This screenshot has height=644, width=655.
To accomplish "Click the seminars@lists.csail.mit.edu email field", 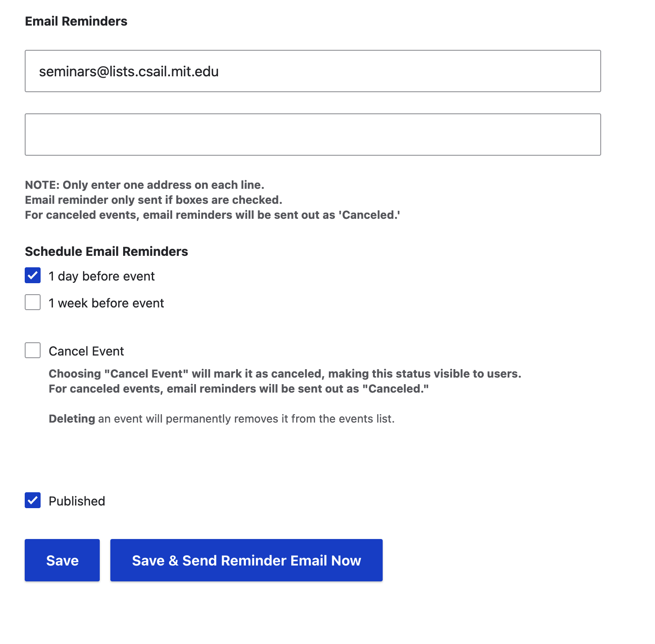I will 312,71.
